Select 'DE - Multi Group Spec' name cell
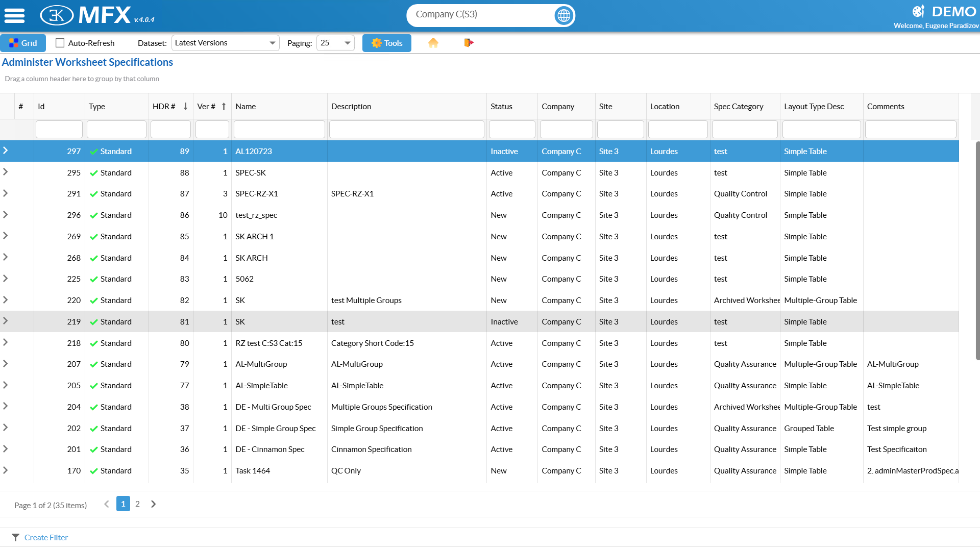This screenshot has width=980, height=551. [279, 407]
